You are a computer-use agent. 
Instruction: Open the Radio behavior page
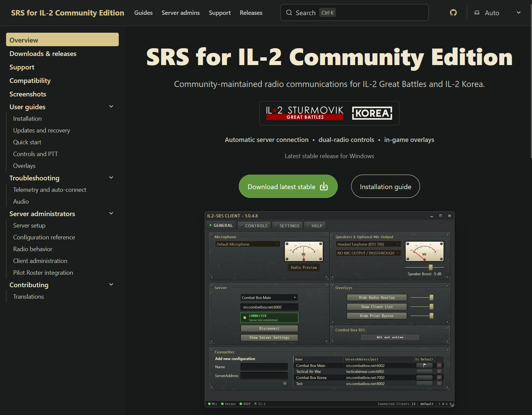tap(33, 249)
